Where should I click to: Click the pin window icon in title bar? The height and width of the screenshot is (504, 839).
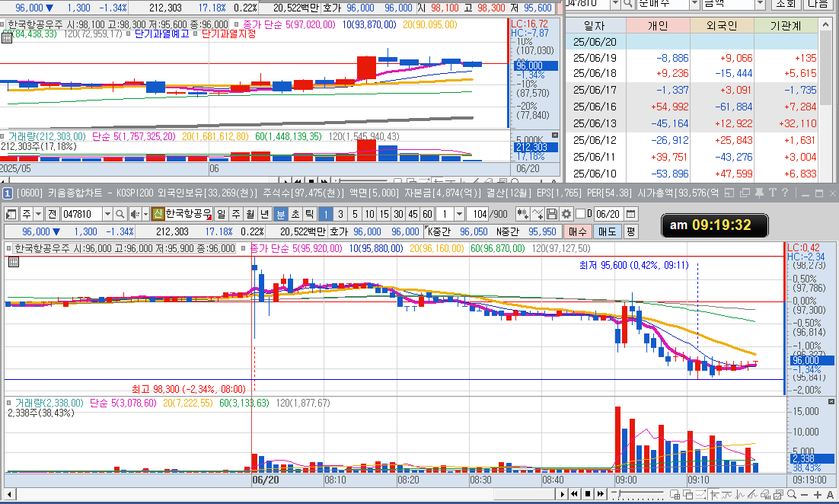coord(759,193)
